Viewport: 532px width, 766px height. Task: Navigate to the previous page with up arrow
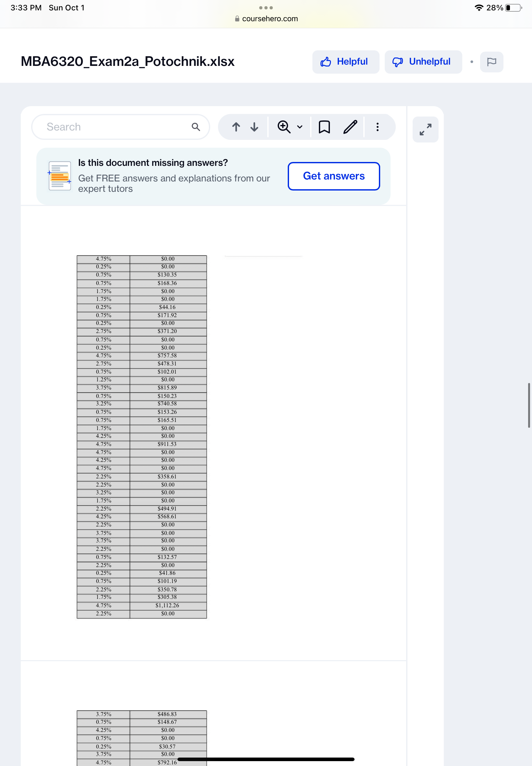coord(236,127)
